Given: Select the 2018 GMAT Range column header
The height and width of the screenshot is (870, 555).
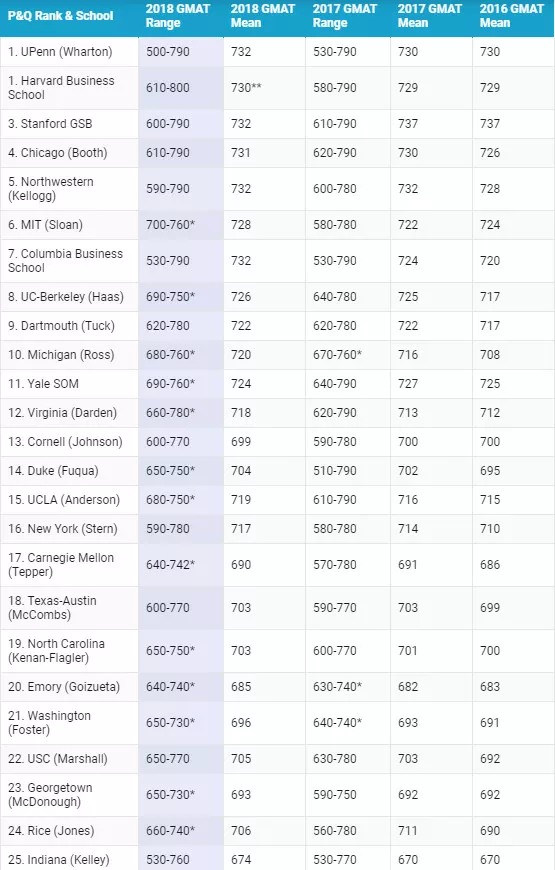Looking at the screenshot, I should tap(178, 16).
